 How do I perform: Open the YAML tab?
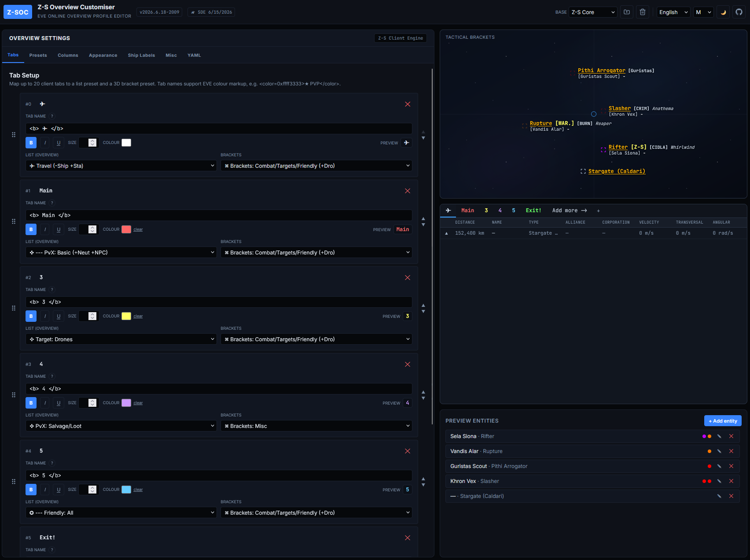[194, 55]
